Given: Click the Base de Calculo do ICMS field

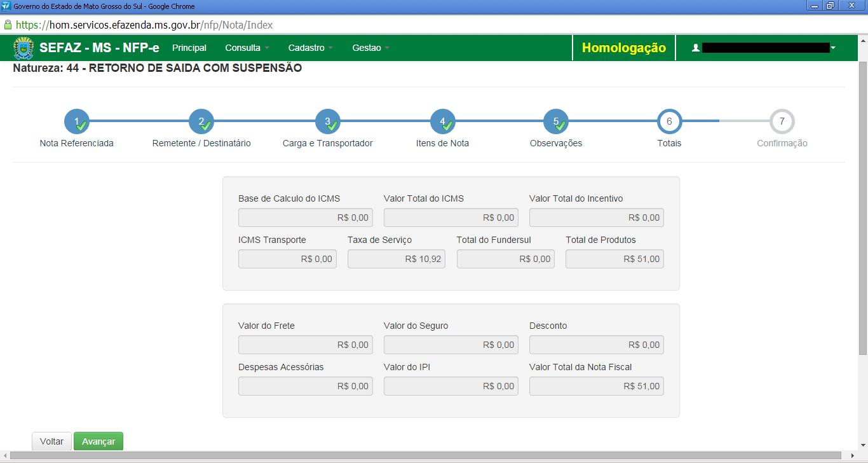Looking at the screenshot, I should coord(306,218).
